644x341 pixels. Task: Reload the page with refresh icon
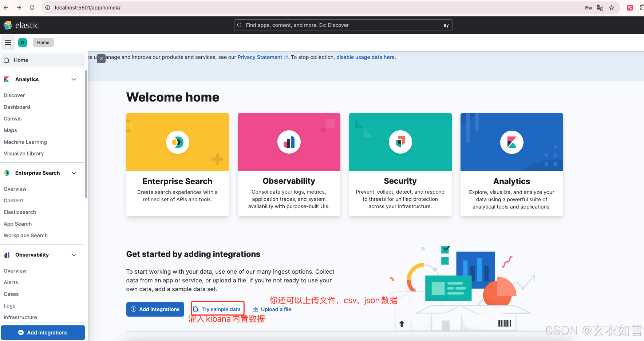click(32, 8)
